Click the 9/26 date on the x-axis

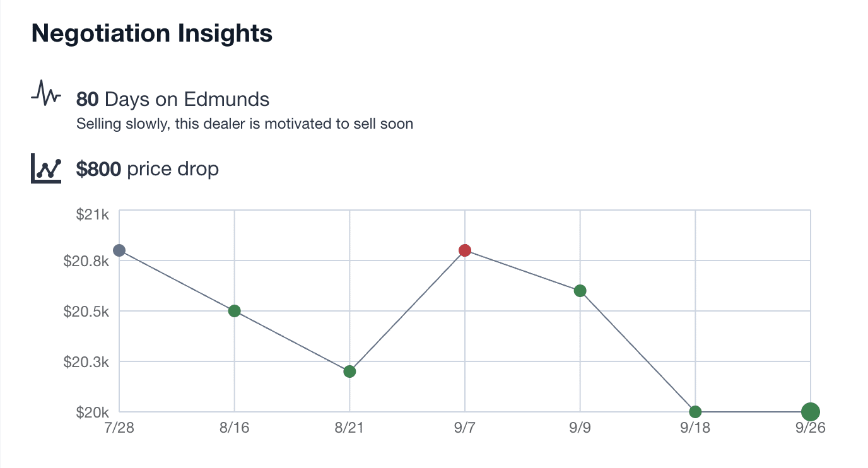[811, 428]
